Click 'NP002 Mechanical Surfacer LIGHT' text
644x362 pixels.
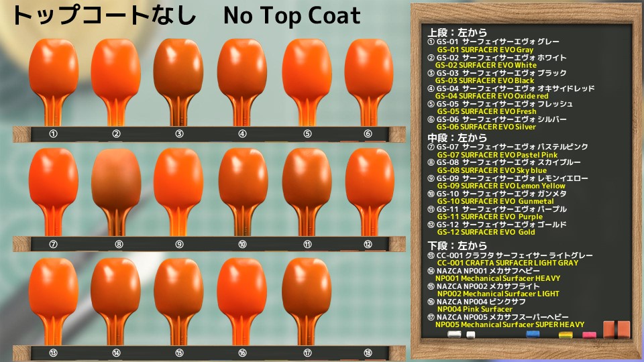click(498, 294)
